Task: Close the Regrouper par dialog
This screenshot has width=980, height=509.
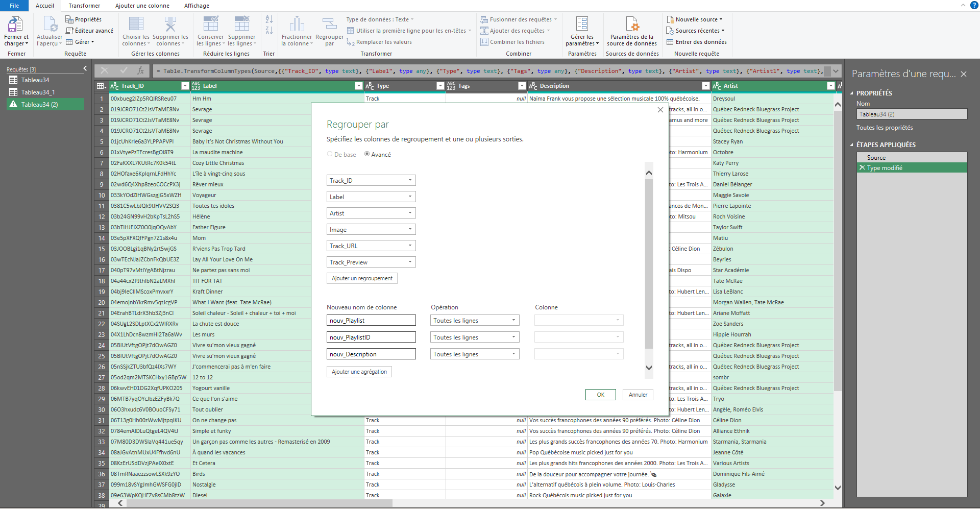Action: 660,110
